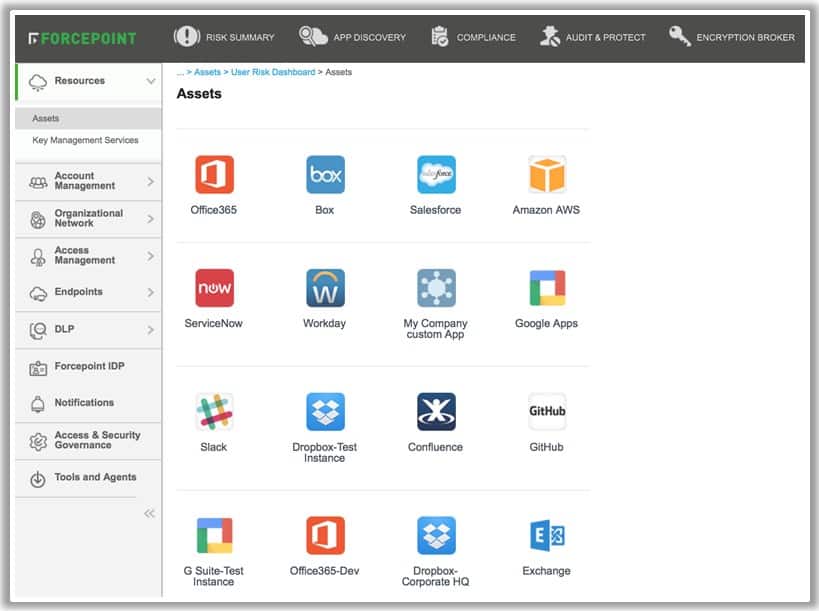This screenshot has width=819, height=611.
Task: Click the Audit & Protect agent icon
Action: [x=549, y=37]
